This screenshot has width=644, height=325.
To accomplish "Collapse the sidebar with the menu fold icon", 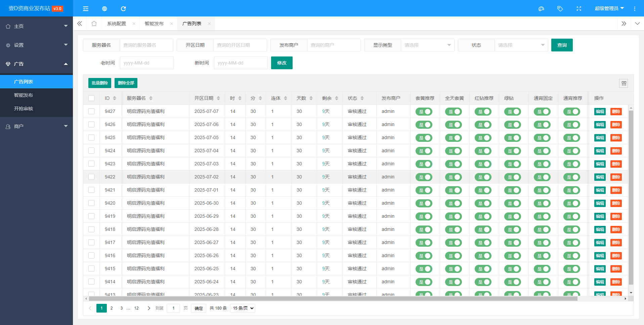I will coord(86,9).
